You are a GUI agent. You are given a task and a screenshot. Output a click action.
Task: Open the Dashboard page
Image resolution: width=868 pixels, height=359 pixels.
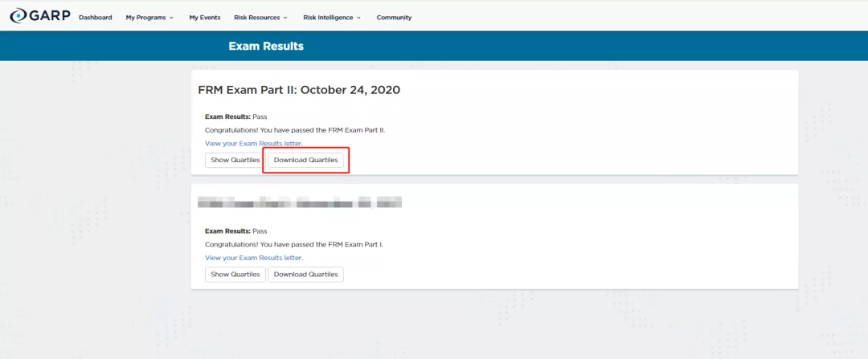(96, 18)
